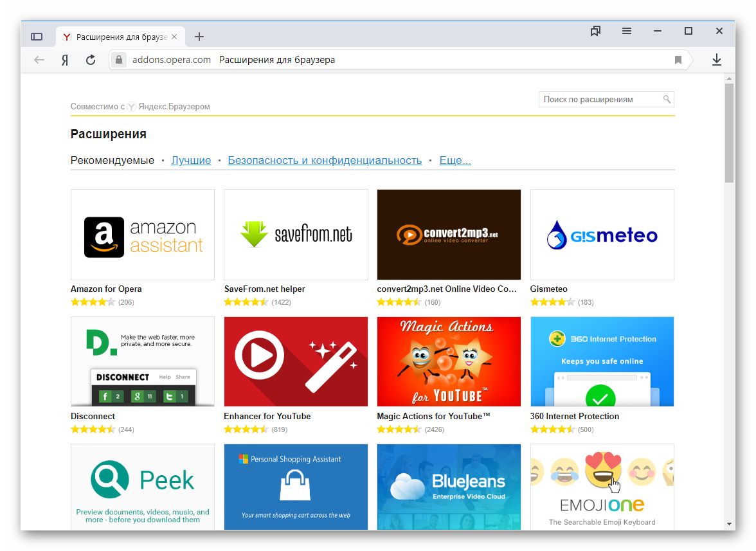The width and height of the screenshot is (756, 551).
Task: Open 360 Internet Protection thumbnail
Action: (x=602, y=361)
